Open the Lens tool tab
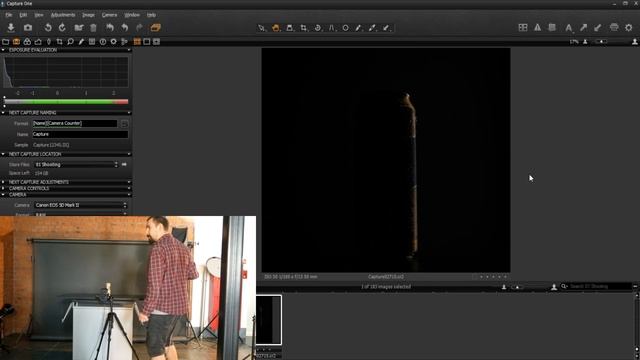This screenshot has width=640, height=360. 49,42
